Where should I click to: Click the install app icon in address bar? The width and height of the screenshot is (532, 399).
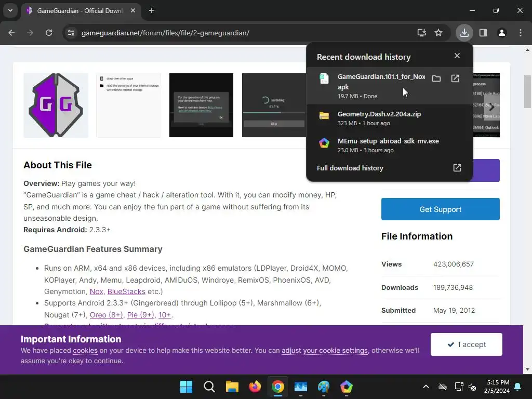tap(421, 33)
